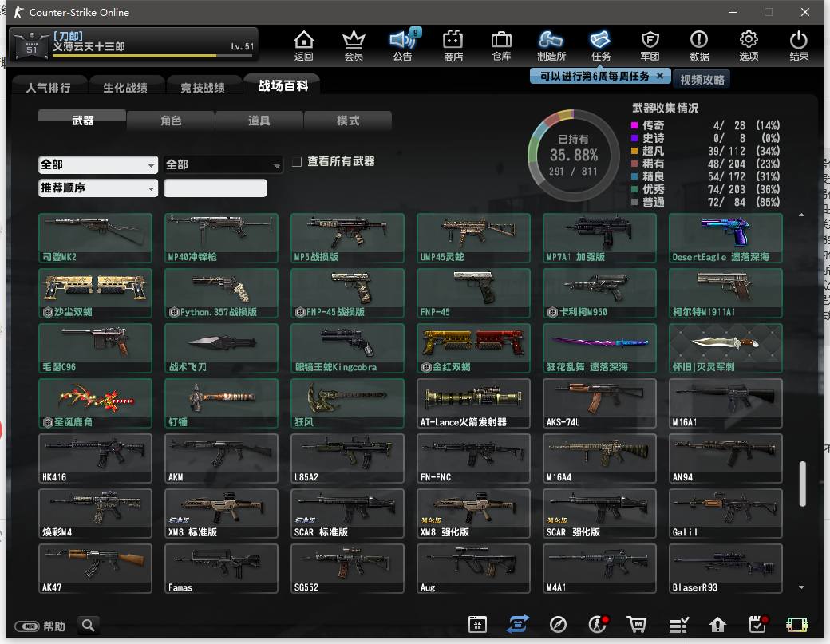
Task: Click the 精良 blue legend swatch
Action: pyautogui.click(x=634, y=176)
